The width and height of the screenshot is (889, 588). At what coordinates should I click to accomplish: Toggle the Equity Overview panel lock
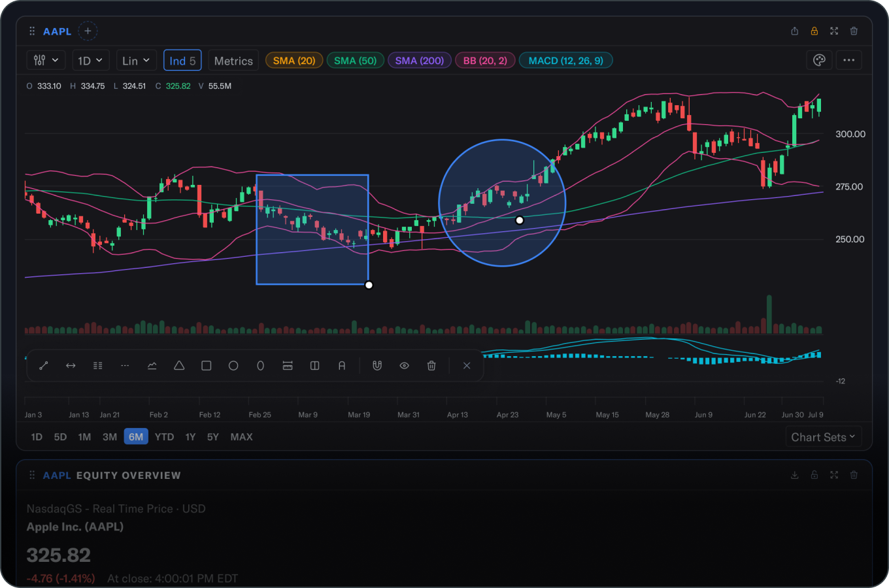click(814, 475)
